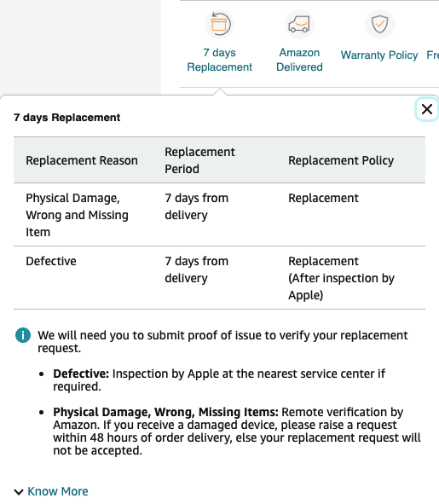Click the 7 days Replacement popover heading
Screen dimensions: 439x504
[66, 118]
